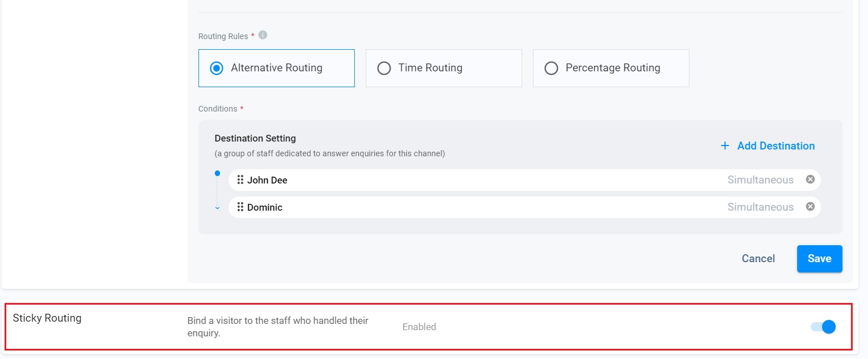Open Simultaneous setting for John Dee

(x=760, y=180)
